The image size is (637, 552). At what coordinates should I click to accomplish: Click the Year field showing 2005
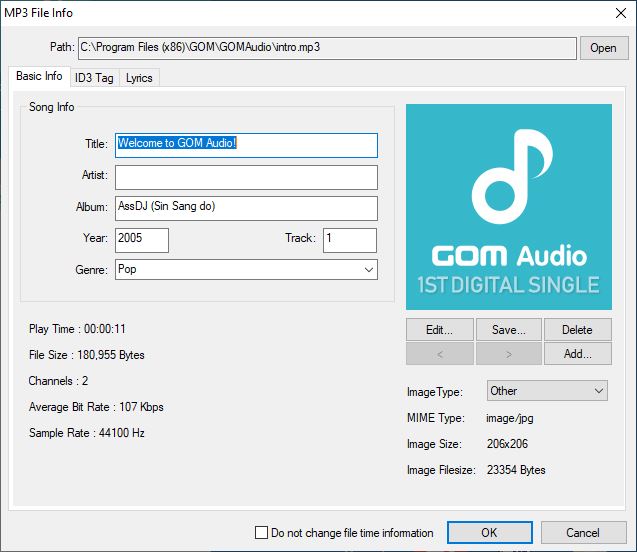point(142,240)
